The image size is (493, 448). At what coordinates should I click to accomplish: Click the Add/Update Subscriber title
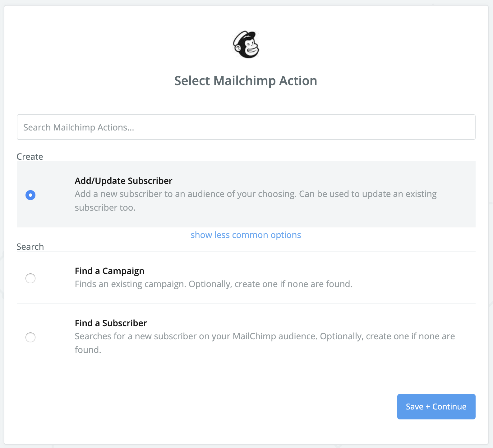[x=123, y=181]
